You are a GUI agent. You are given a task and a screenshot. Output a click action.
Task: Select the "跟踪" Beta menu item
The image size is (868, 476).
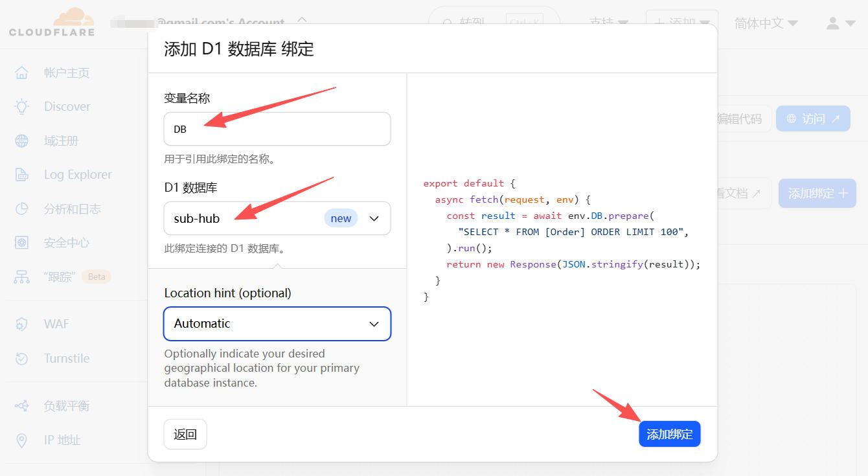(x=60, y=277)
